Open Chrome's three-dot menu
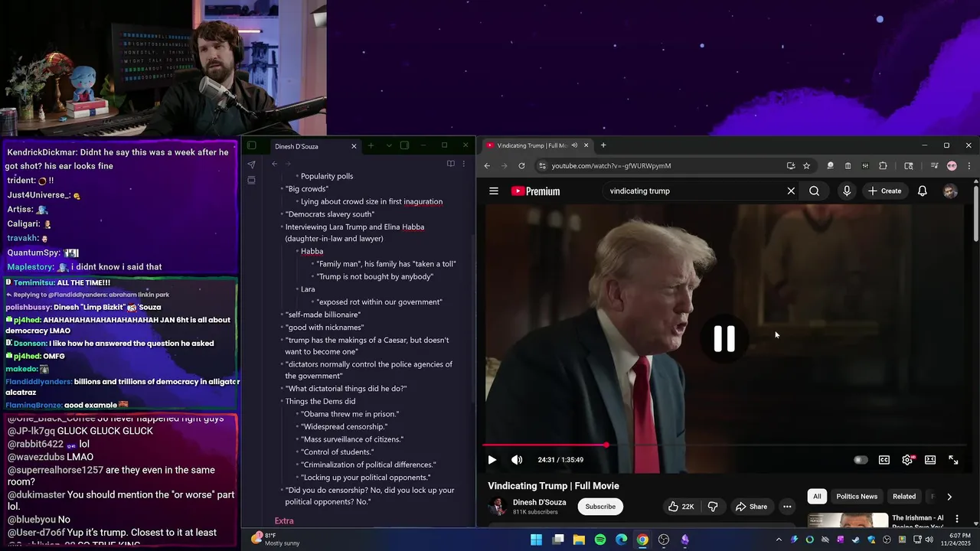980x551 pixels. [969, 166]
